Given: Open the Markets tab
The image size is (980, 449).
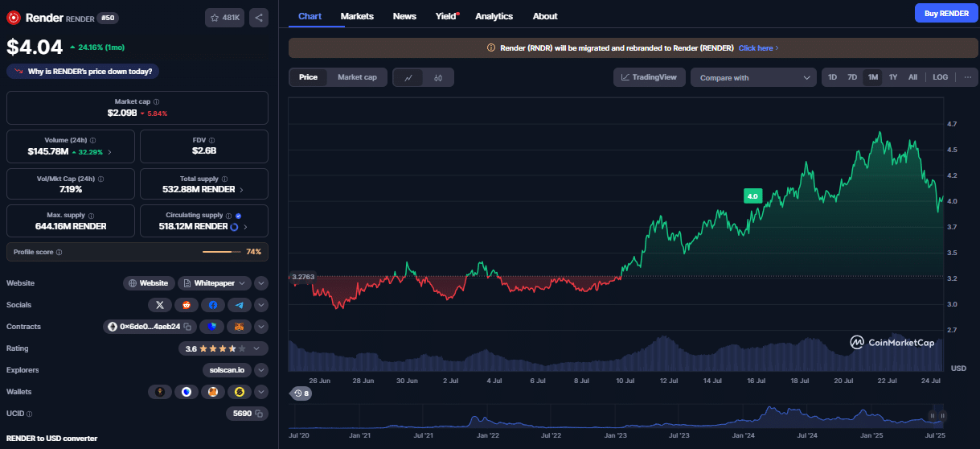Looking at the screenshot, I should (x=357, y=16).
